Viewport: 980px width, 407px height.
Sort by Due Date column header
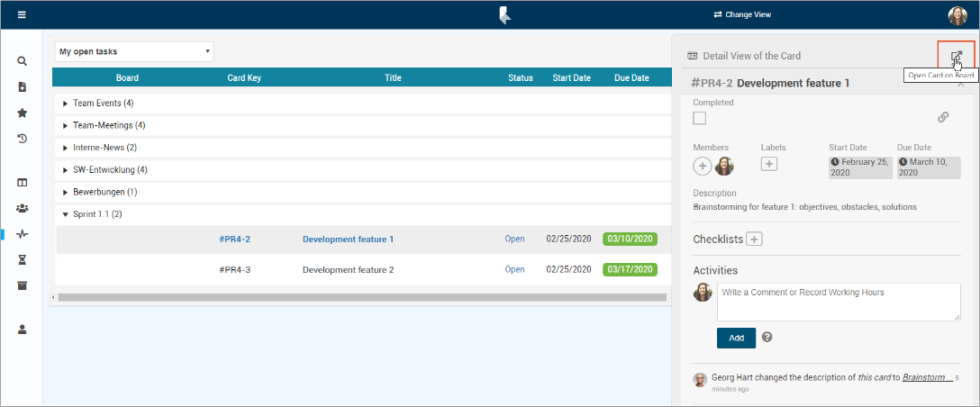point(631,77)
